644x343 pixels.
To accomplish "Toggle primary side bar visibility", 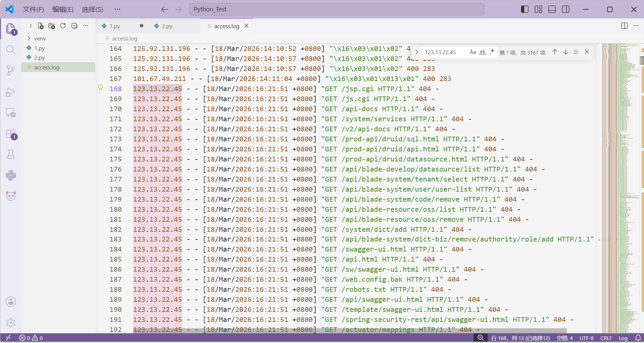I will (x=525, y=9).
